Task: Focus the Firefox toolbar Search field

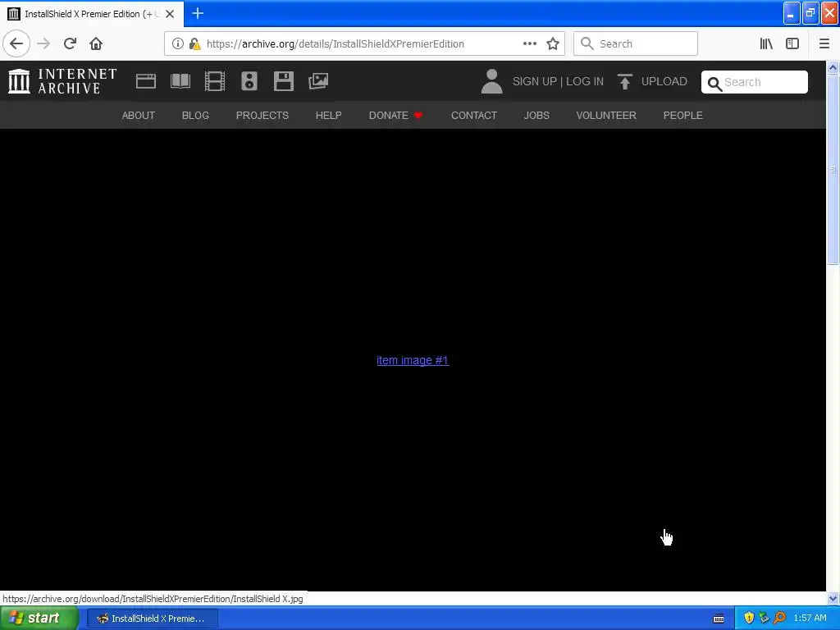Action: (636, 43)
